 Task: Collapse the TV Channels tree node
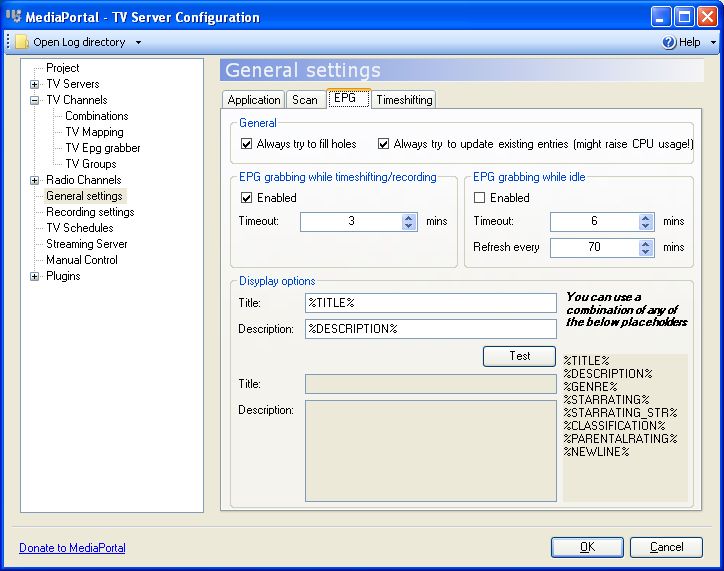click(35, 100)
